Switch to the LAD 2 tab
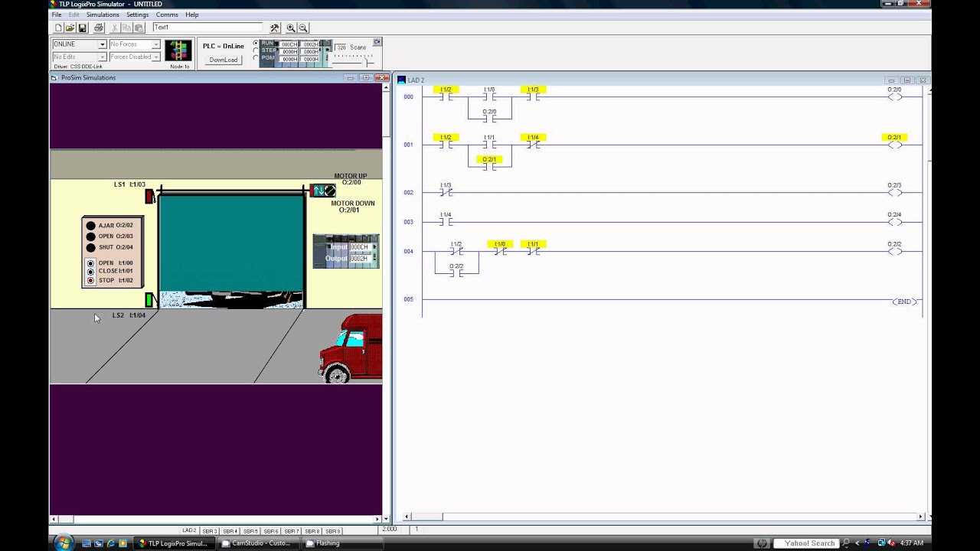The width and height of the screenshot is (980, 551). pyautogui.click(x=188, y=530)
